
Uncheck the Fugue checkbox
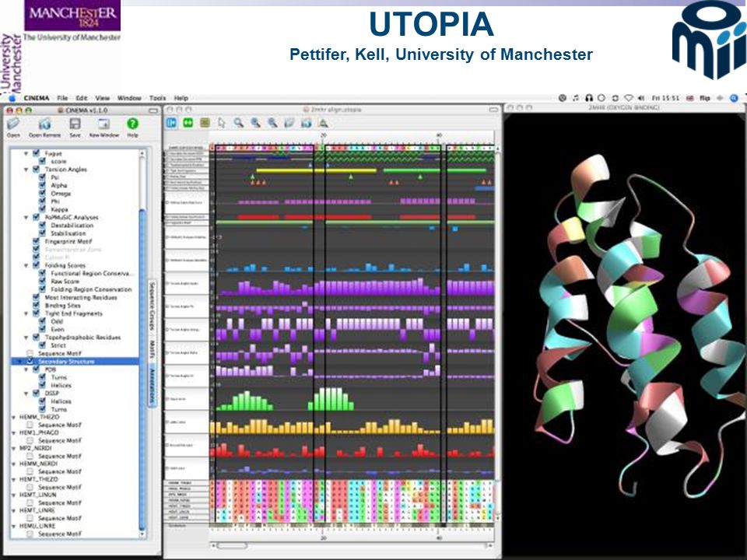(37, 153)
